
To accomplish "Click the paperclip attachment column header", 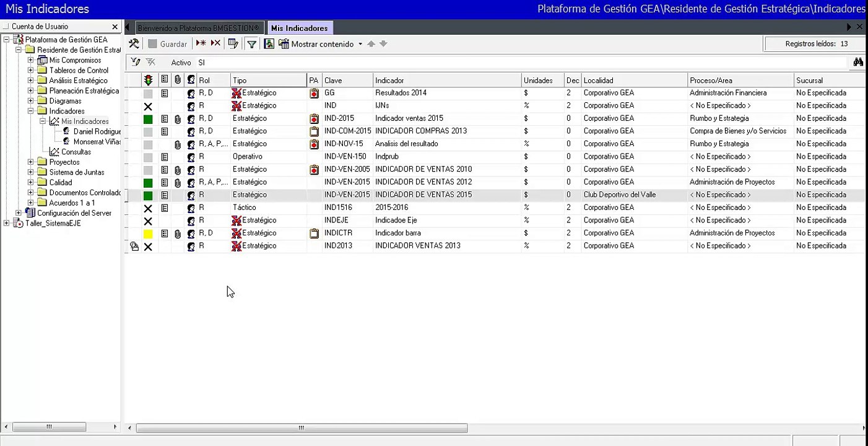I will [178, 80].
